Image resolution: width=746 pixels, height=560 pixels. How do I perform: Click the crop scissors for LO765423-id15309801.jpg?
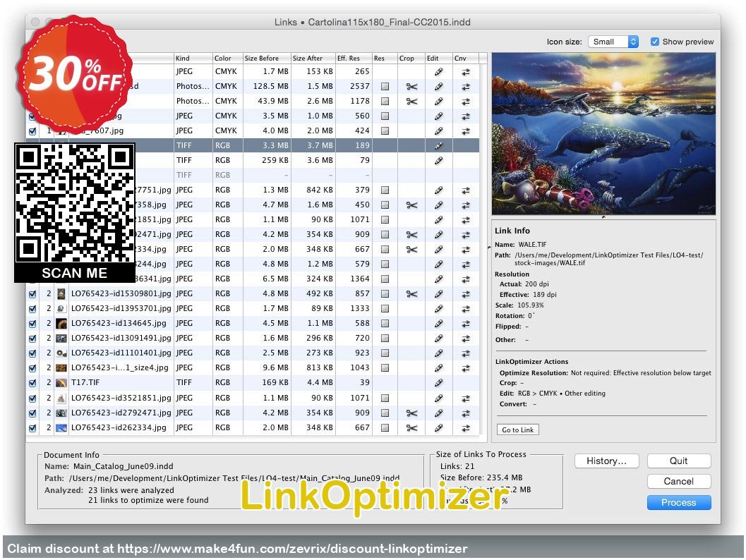411,294
